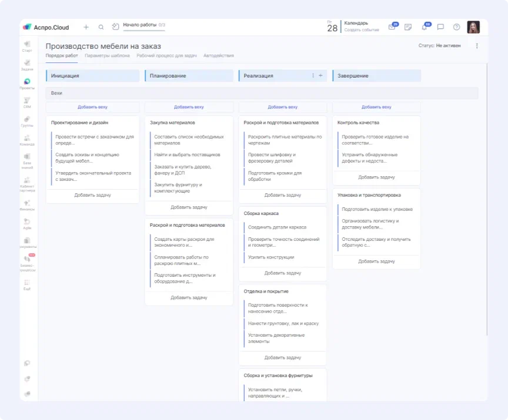The width and height of the screenshot is (508, 420).
Task: Click the profile avatar in the top right
Action: [x=473, y=26]
